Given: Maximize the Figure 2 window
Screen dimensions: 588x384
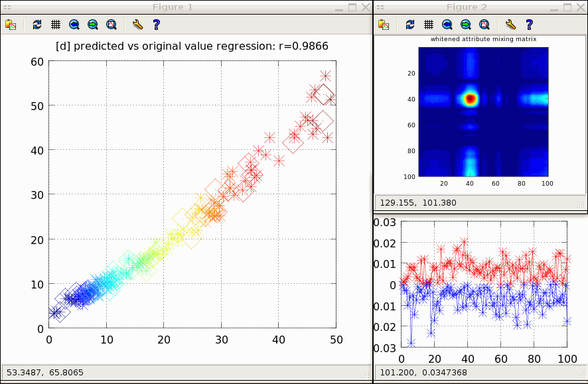Looking at the screenshot, I should pyautogui.click(x=566, y=7).
